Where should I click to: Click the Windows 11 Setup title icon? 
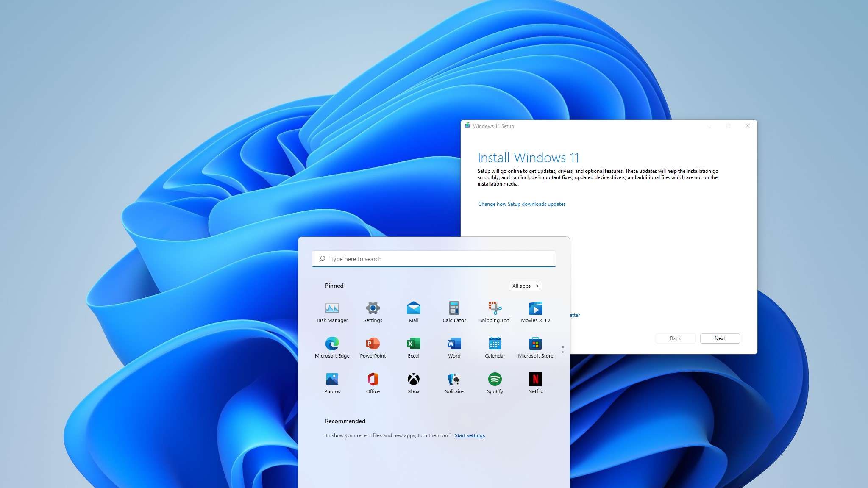tap(467, 126)
